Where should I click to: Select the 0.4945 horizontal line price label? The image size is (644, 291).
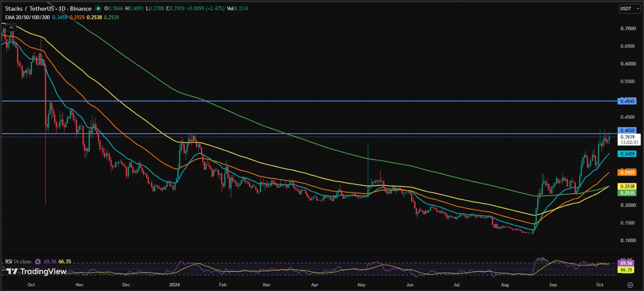tap(628, 101)
